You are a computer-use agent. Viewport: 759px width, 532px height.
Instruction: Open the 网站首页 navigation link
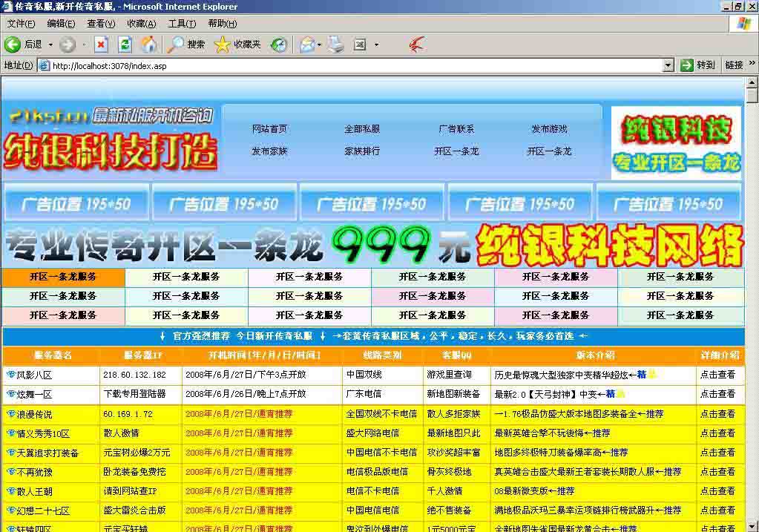(x=269, y=128)
